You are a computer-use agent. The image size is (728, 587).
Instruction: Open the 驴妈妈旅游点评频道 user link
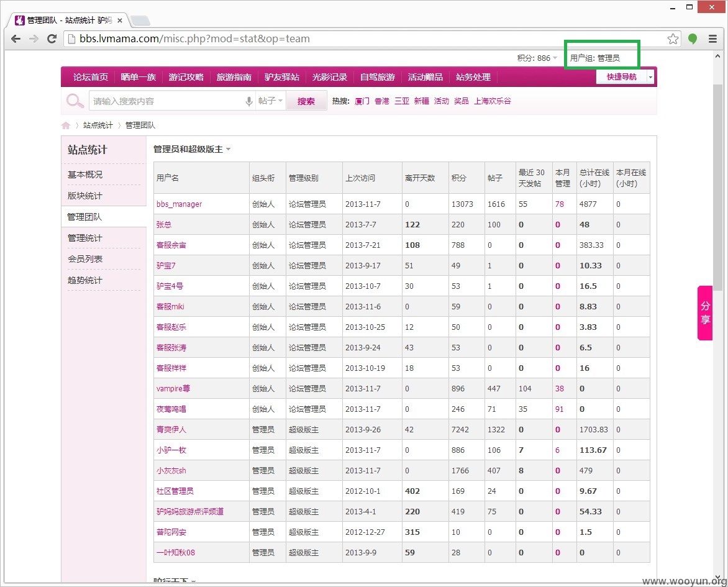click(190, 511)
